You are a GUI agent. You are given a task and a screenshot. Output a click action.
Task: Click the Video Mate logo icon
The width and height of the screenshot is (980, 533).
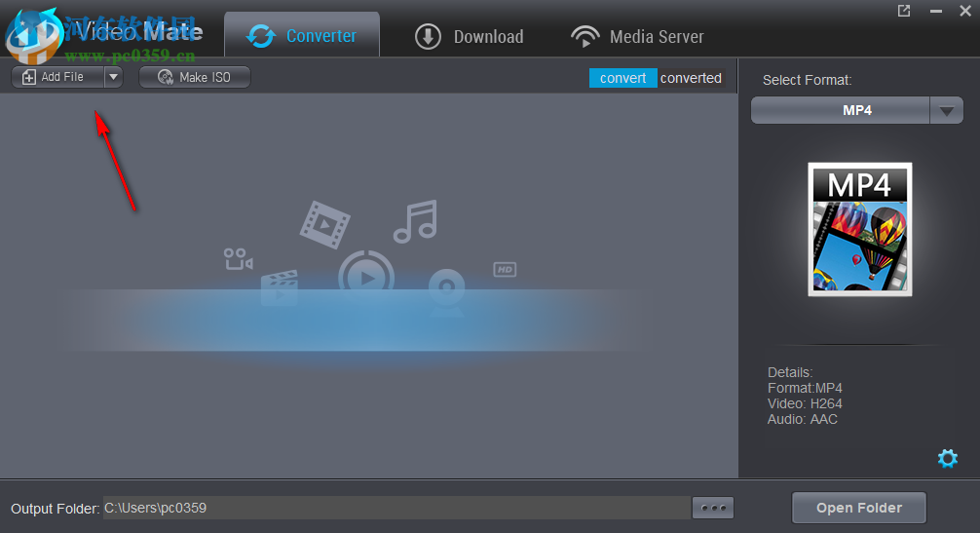(x=32, y=36)
